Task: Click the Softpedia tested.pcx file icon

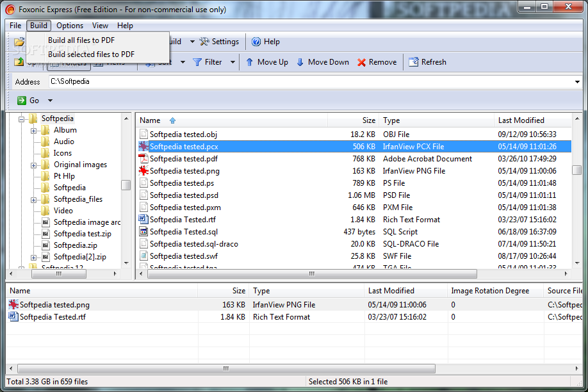Action: tap(143, 146)
